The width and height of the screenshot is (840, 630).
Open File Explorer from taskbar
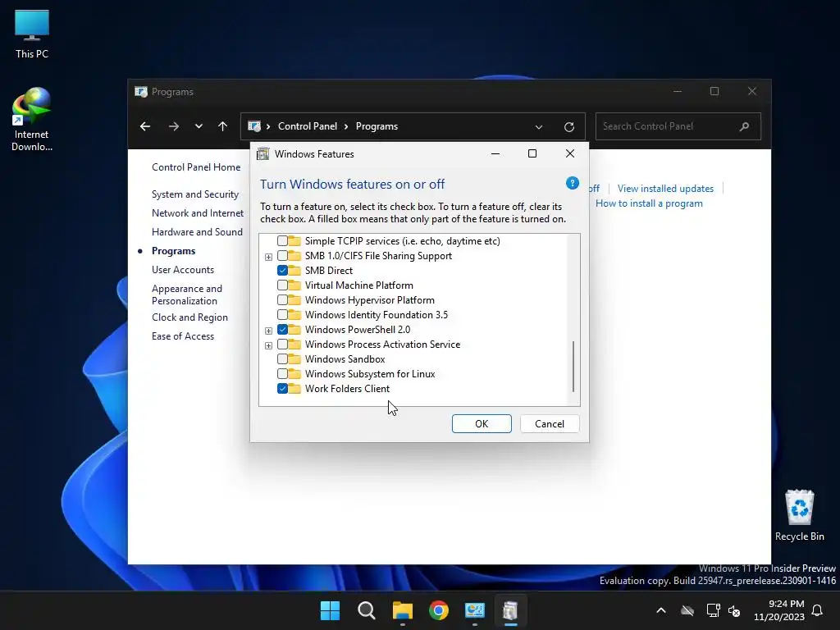(402, 610)
